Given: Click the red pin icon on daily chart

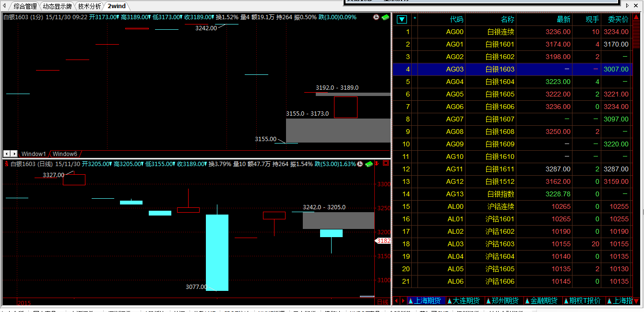Looking at the screenshot, I should click(377, 164).
